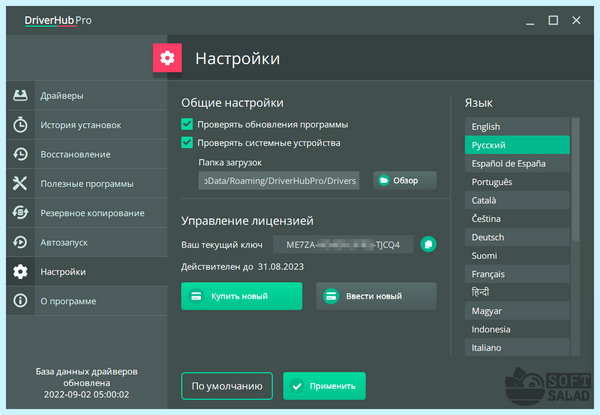Uncheck Проверять обновления программы checkbox
Viewport: 600px width, 415px height.
187,124
